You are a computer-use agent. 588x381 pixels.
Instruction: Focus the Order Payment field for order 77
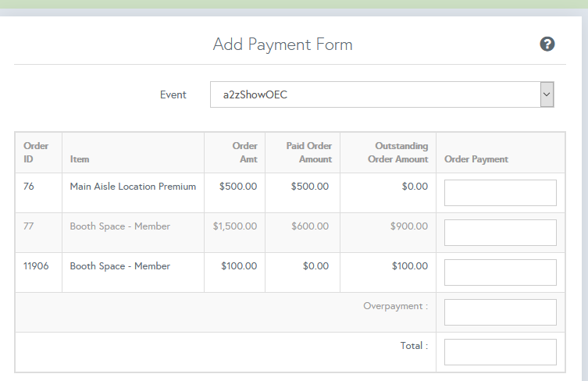point(500,233)
